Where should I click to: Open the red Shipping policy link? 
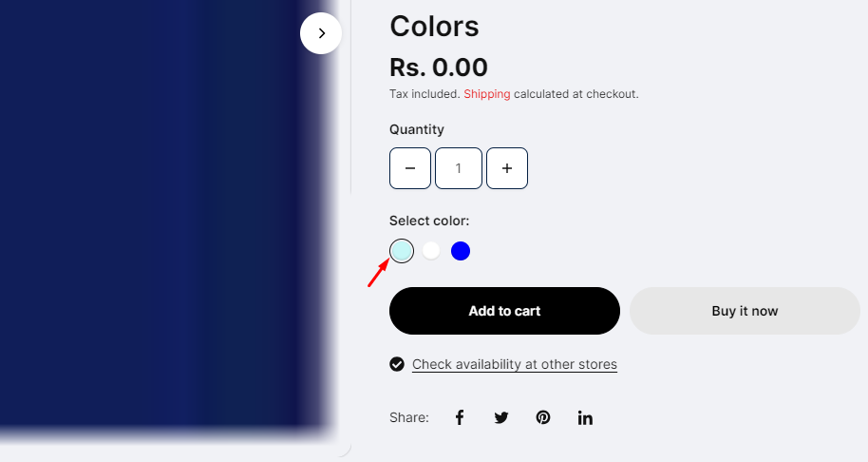pyautogui.click(x=486, y=94)
